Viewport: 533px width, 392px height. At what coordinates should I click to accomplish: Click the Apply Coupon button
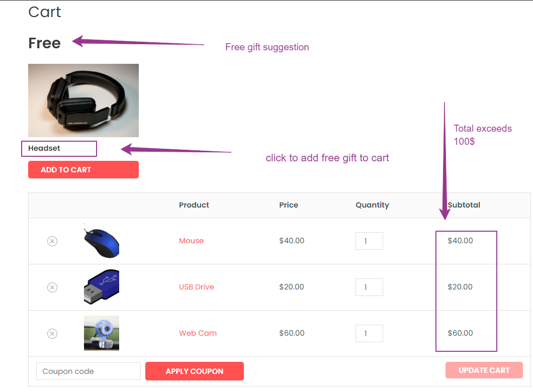(195, 371)
